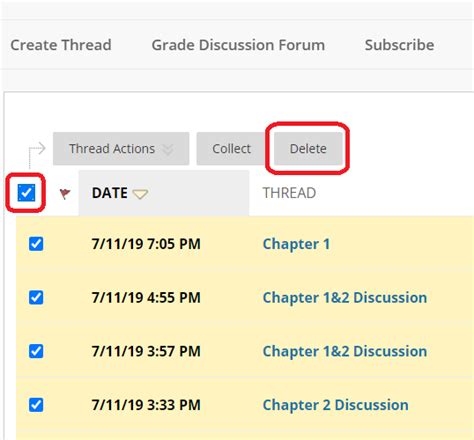474x440 pixels.
Task: Click the flag column header icon
Action: [65, 193]
